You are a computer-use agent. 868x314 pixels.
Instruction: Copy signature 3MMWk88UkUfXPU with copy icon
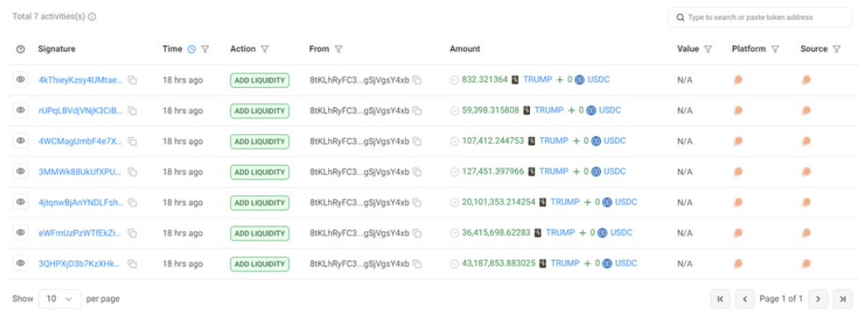coord(133,172)
